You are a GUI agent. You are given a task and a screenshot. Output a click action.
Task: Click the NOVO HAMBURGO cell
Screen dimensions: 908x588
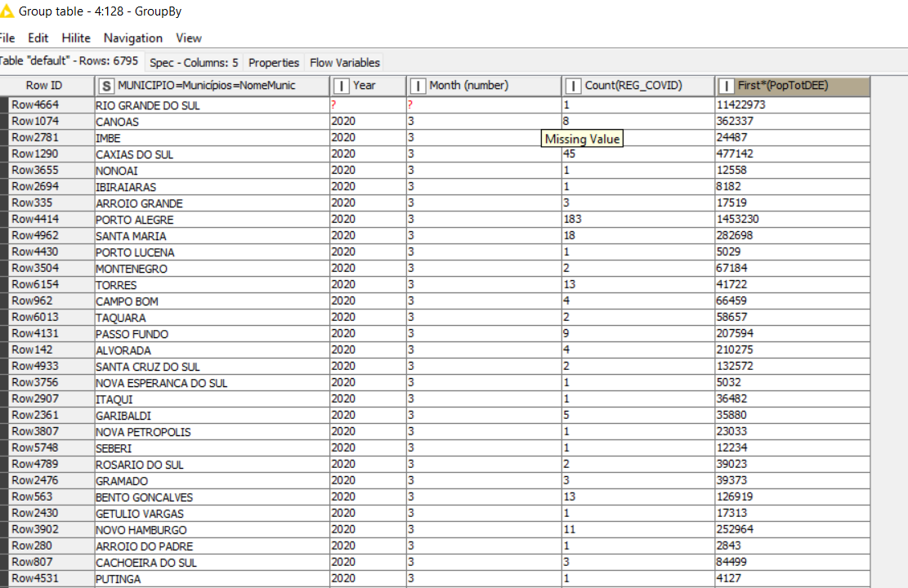coord(212,529)
